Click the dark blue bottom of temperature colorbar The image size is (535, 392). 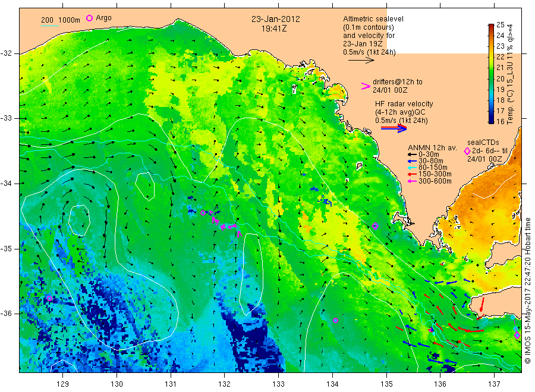pyautogui.click(x=491, y=120)
